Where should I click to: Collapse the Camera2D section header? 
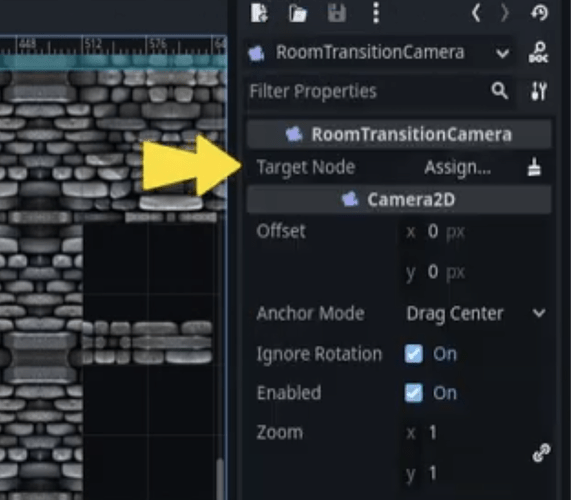pyautogui.click(x=399, y=200)
